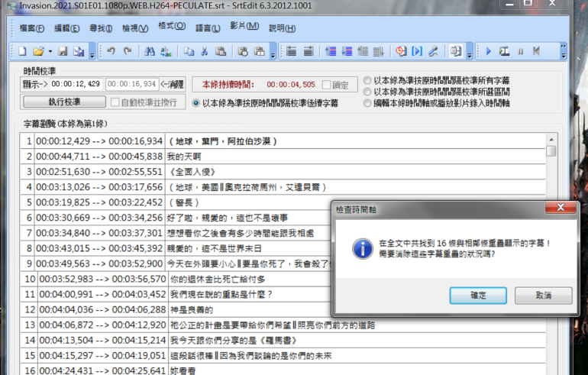This screenshot has height=375, width=588.
Task: Jump to start with the rewind icon
Action: (x=536, y=51)
